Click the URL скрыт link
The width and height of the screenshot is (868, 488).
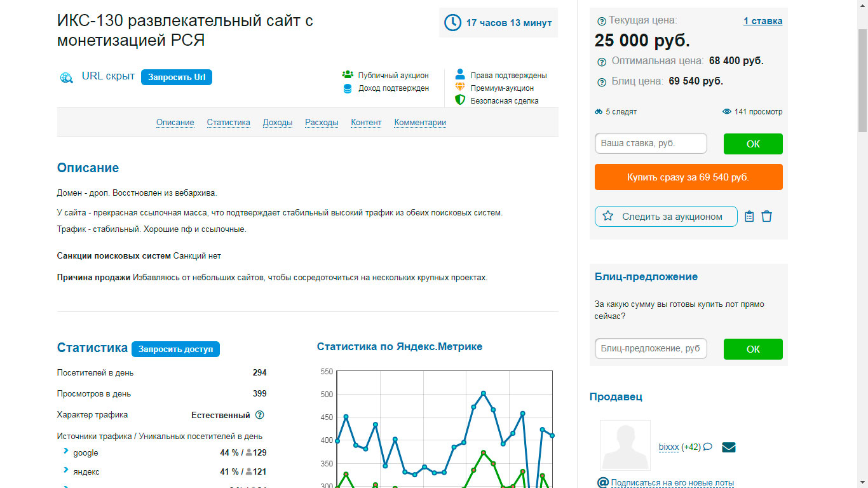point(108,76)
